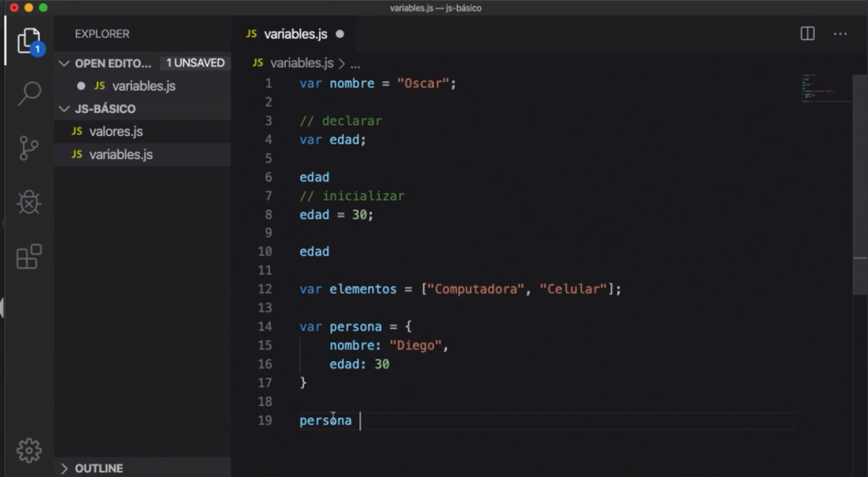Click the Split Editor icon
868x477 pixels.
[808, 34]
